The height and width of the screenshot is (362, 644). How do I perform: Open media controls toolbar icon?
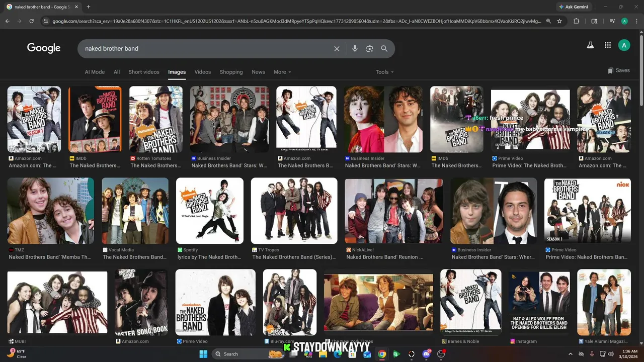612,21
